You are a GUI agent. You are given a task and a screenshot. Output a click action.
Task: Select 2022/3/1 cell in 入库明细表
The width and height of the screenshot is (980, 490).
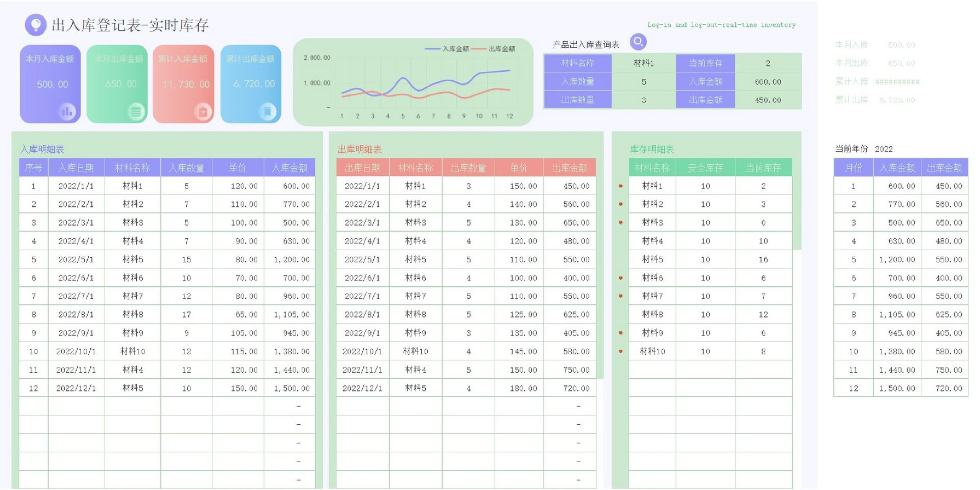point(76,222)
